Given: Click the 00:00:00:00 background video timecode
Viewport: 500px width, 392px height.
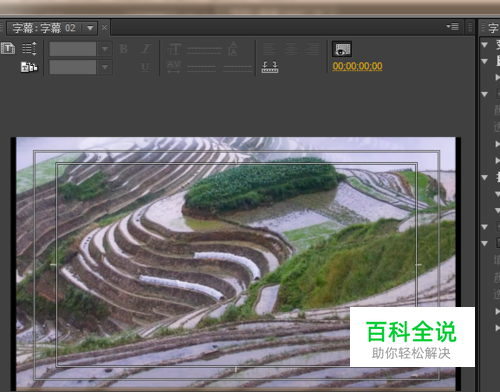Looking at the screenshot, I should (357, 66).
